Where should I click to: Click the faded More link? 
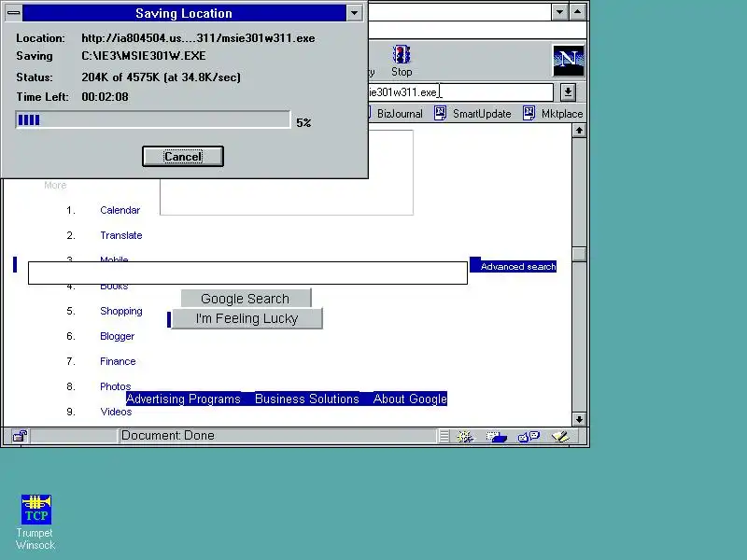[x=55, y=185]
